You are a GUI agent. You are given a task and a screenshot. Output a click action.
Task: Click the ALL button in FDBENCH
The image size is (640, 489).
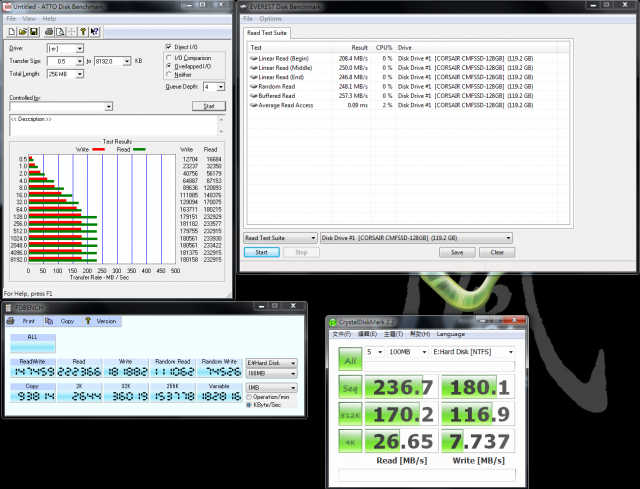pyautogui.click(x=33, y=343)
